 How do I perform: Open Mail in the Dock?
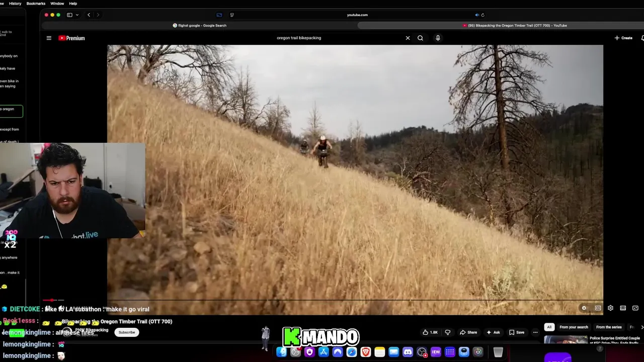[x=394, y=352]
